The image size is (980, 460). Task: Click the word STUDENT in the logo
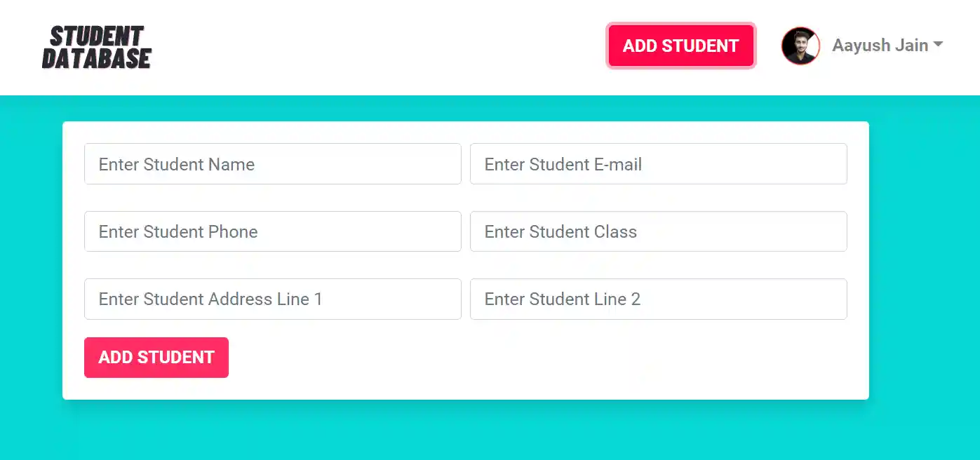pos(97,36)
